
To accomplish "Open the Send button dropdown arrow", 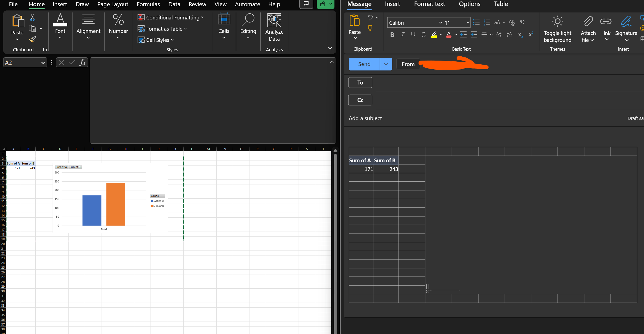I will click(386, 64).
